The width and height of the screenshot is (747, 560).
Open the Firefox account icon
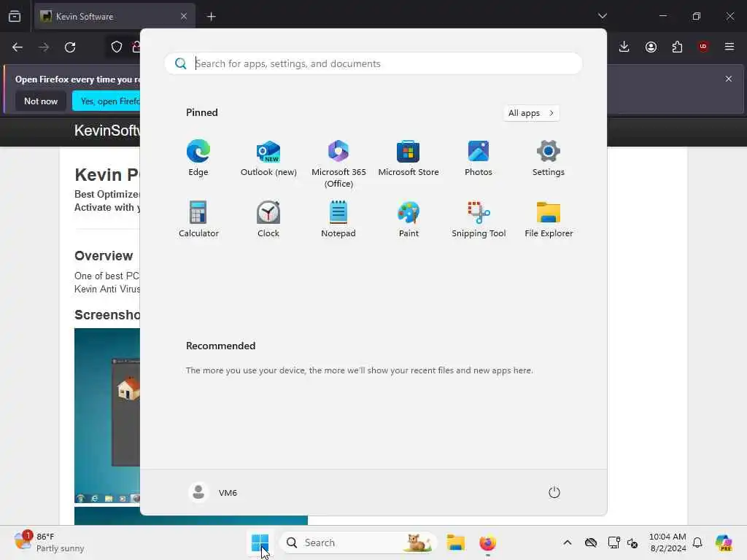(x=651, y=47)
